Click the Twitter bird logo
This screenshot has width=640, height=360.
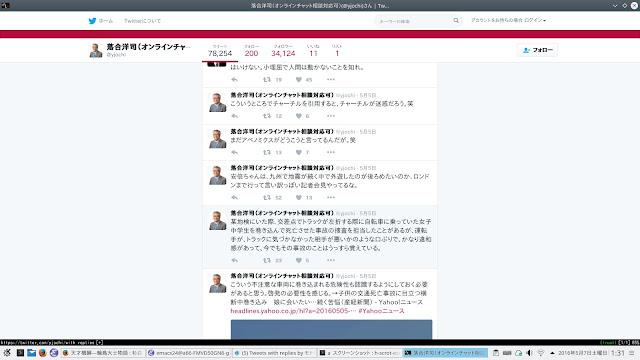(92, 21)
